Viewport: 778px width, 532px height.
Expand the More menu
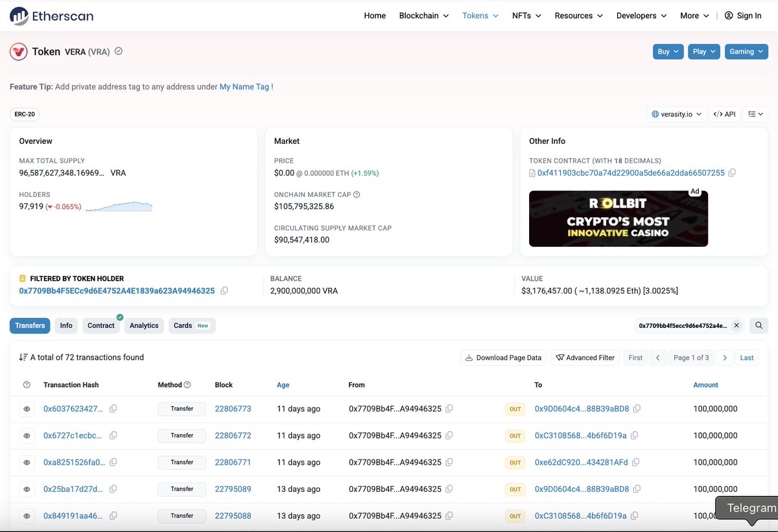pyautogui.click(x=694, y=16)
